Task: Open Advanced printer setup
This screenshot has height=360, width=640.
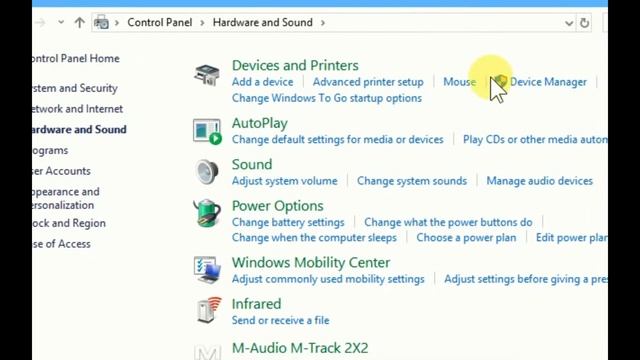Action: click(368, 82)
